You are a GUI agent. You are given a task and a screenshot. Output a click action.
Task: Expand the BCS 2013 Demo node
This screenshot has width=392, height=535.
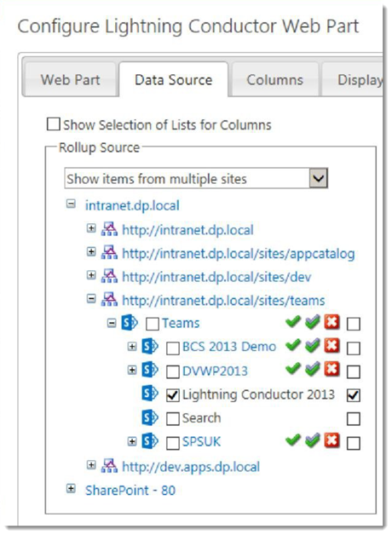[132, 347]
